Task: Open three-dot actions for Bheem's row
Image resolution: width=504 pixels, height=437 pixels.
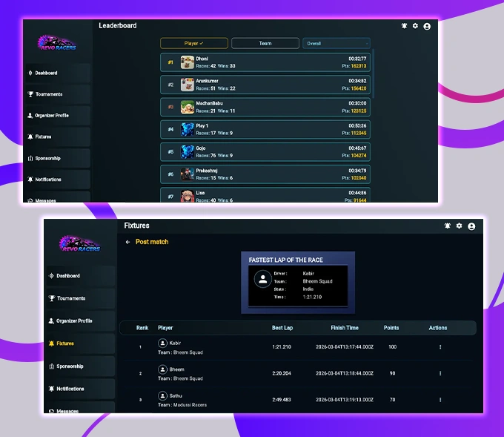Action: pyautogui.click(x=440, y=373)
